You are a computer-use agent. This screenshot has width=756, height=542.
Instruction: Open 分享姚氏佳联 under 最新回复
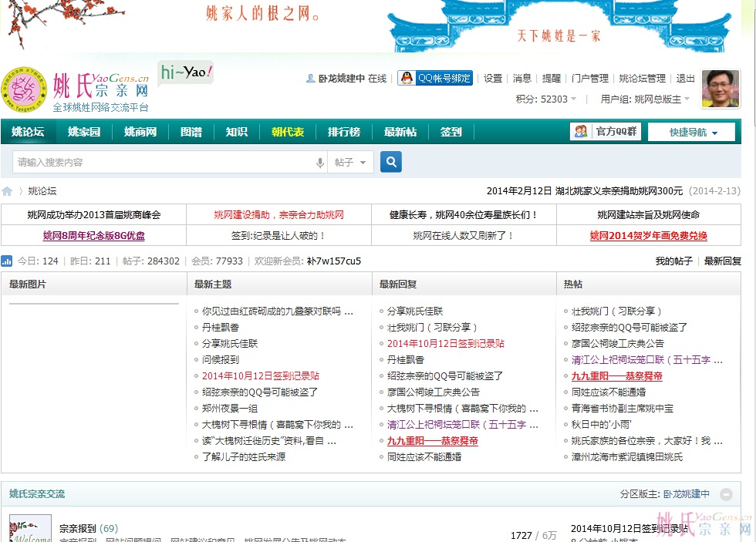[x=415, y=311]
